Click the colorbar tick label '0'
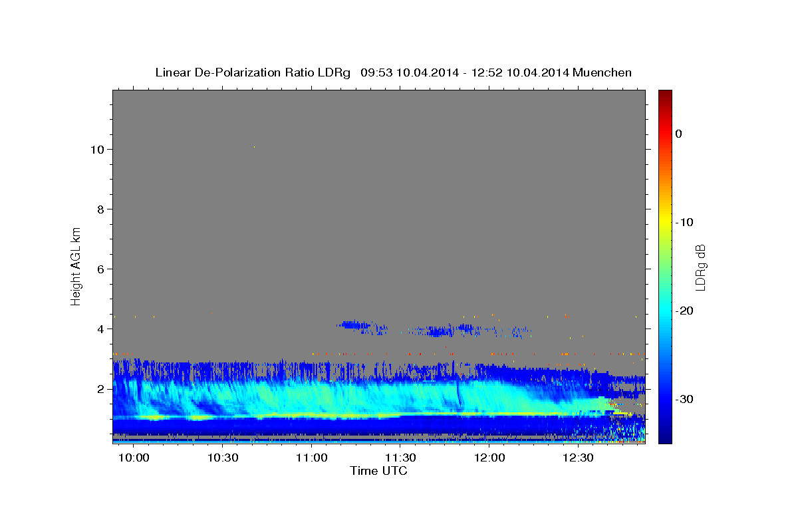Screen dimensions: 798x532 click(679, 134)
